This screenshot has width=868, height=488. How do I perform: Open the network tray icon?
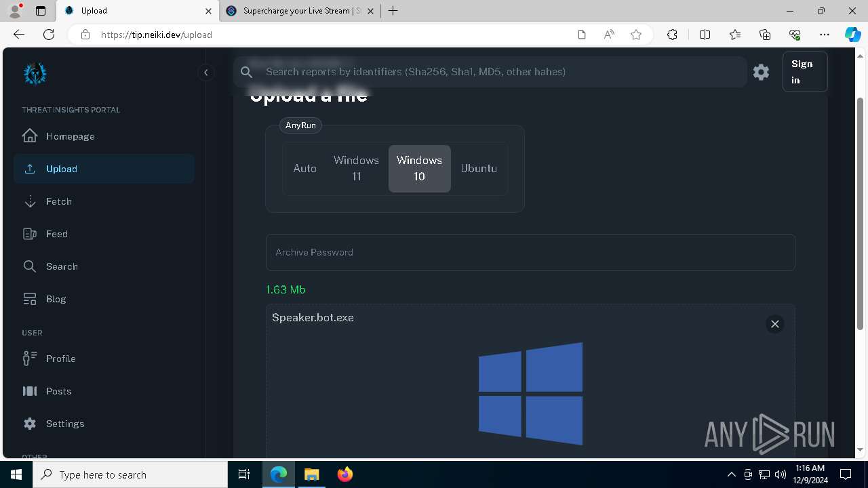(x=764, y=474)
